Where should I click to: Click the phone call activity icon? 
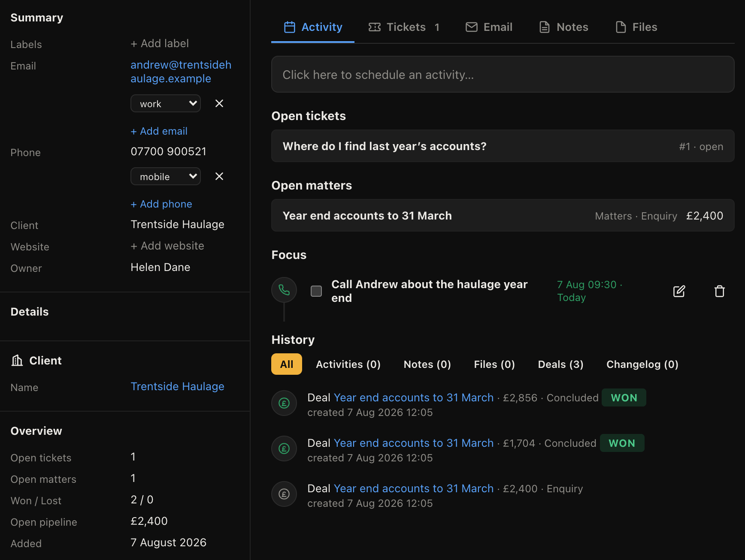click(284, 290)
